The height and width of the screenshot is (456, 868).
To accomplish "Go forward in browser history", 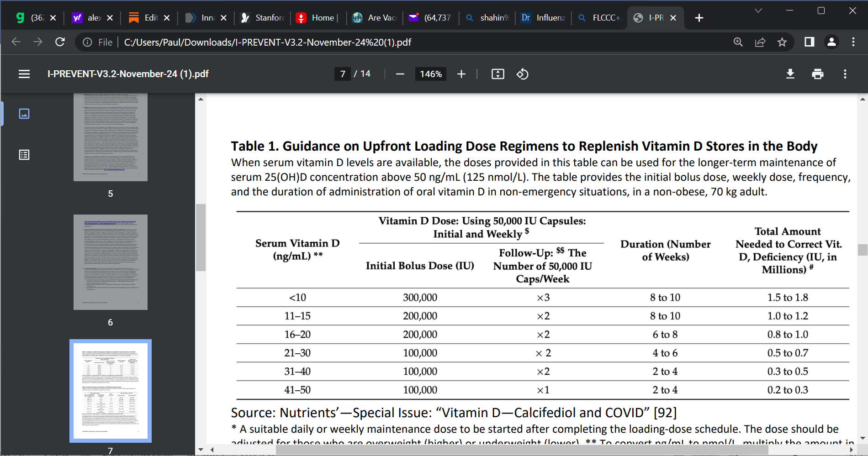I will point(38,42).
